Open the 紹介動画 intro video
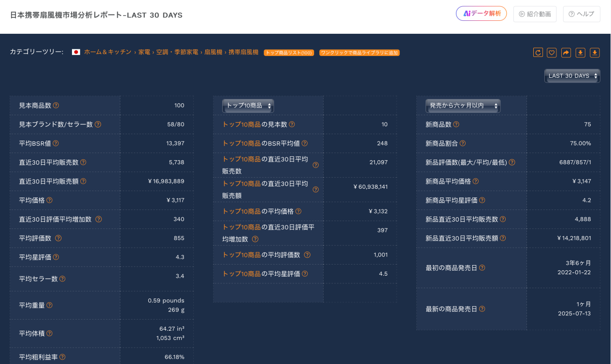The height and width of the screenshot is (364, 611). (x=535, y=14)
